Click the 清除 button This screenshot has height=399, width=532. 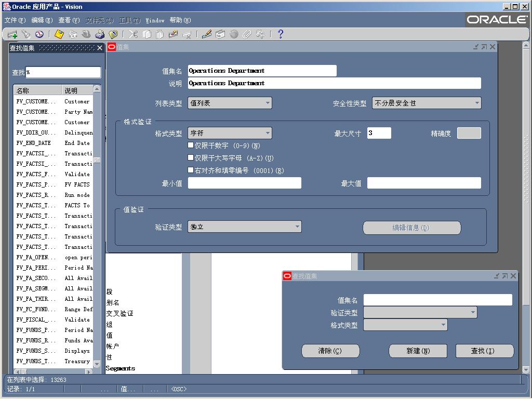[330, 351]
